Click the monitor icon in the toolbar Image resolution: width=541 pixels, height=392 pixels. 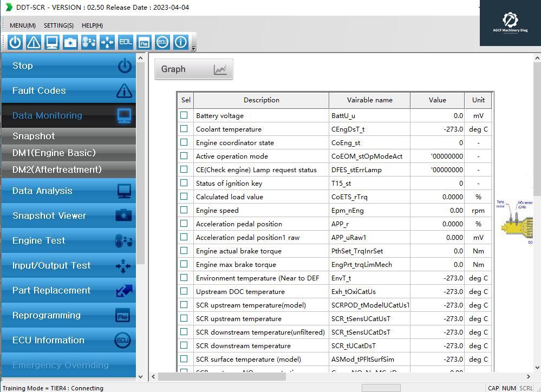[x=52, y=42]
